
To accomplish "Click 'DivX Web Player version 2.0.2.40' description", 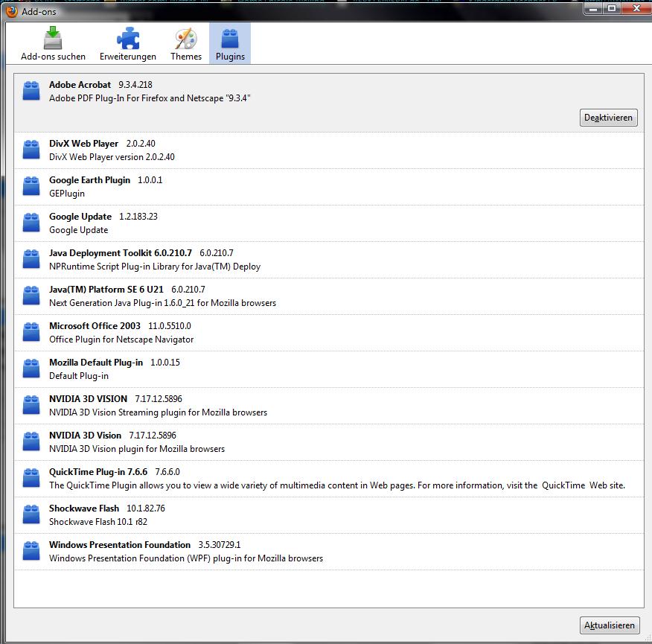I will [x=112, y=157].
